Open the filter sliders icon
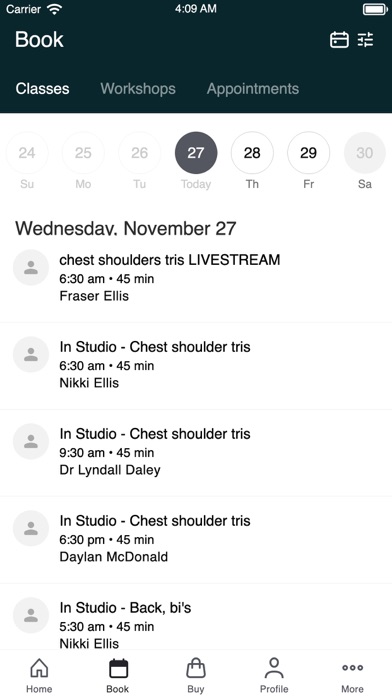The height and width of the screenshot is (696, 392). 366,40
